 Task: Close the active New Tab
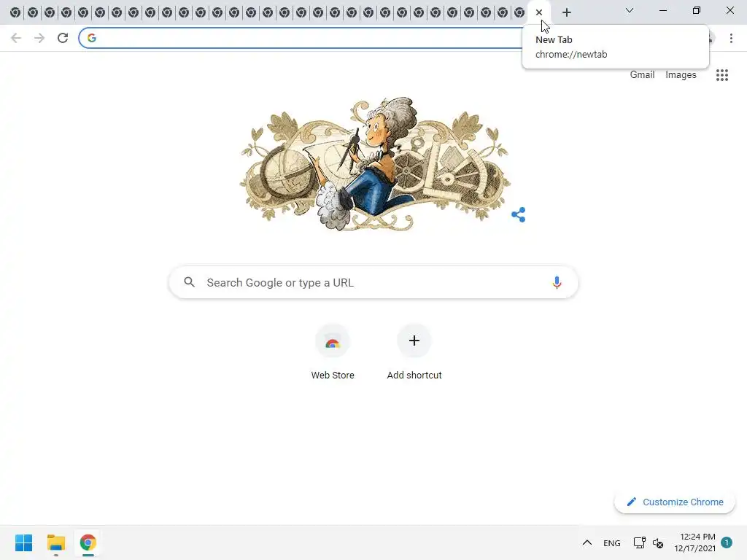[539, 12]
